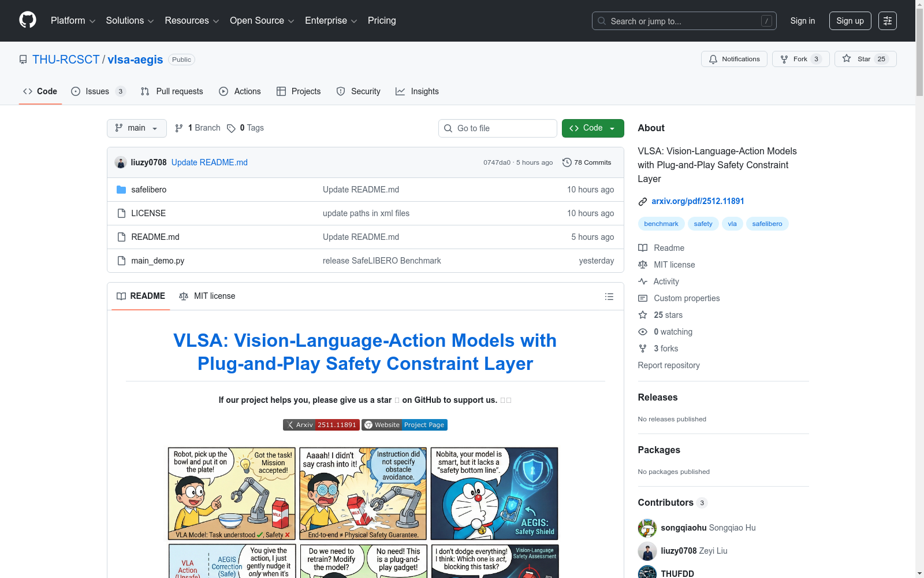The image size is (924, 578).
Task: Click the search magnifier icon in header
Action: coord(602,21)
